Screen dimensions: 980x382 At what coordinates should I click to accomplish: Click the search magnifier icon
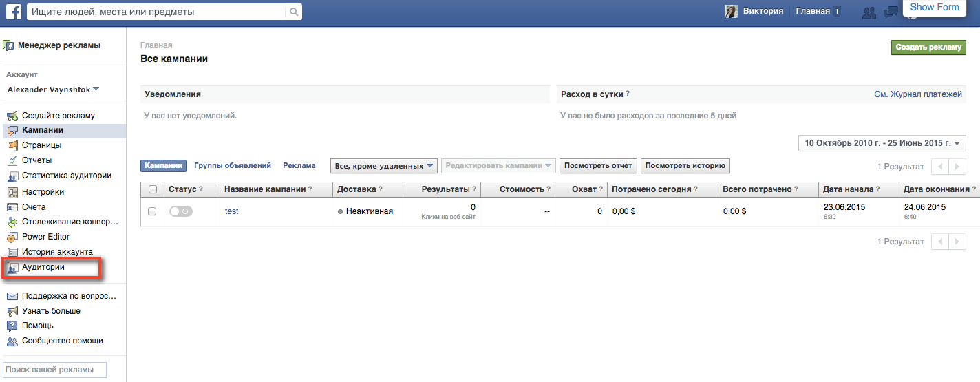(x=294, y=12)
